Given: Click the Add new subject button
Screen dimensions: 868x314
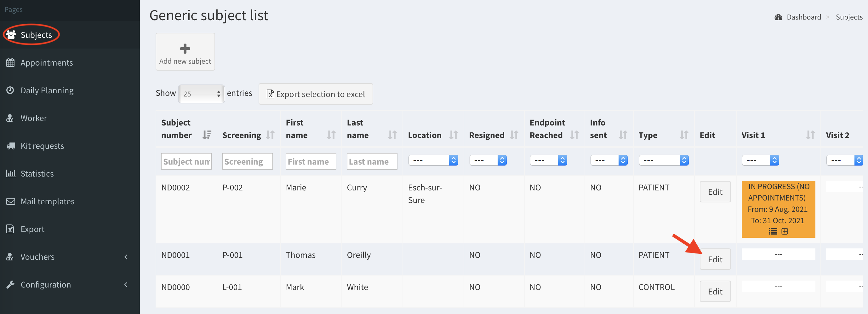Looking at the screenshot, I should coord(185,52).
